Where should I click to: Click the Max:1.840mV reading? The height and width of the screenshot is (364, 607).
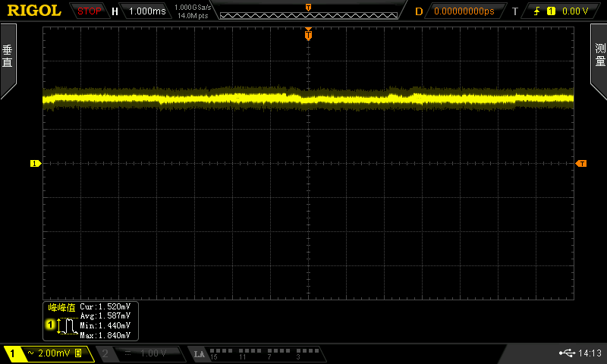click(x=105, y=335)
